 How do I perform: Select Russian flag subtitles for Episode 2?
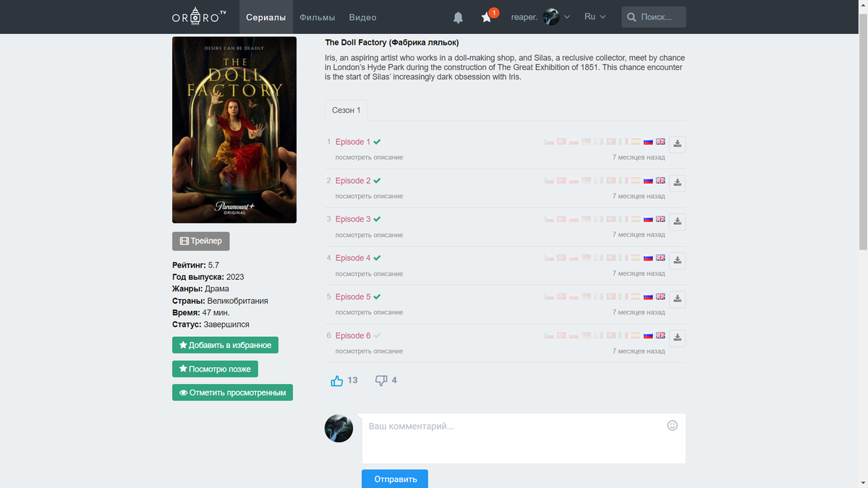(648, 180)
